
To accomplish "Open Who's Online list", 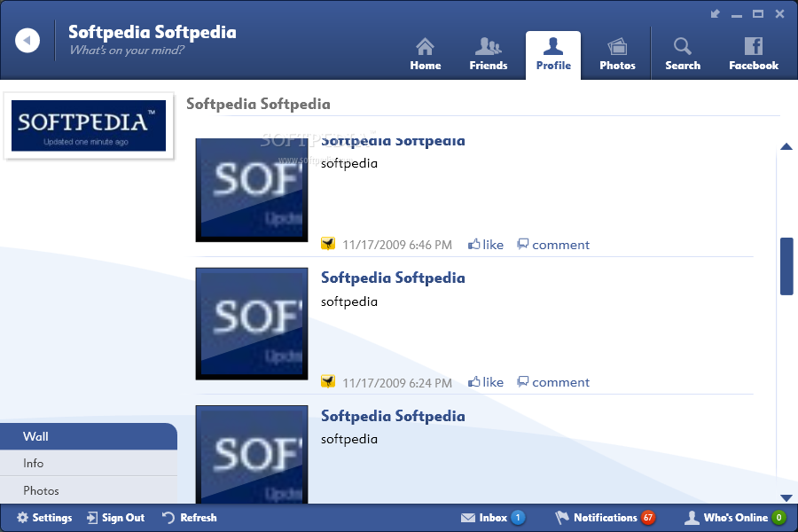I will [735, 518].
